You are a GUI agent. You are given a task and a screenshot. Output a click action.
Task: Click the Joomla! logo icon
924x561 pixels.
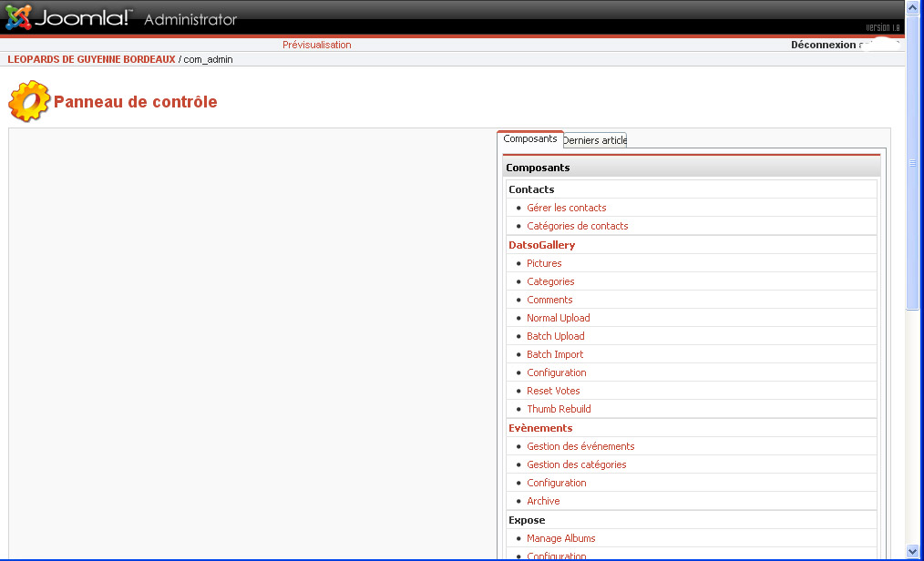18,17
